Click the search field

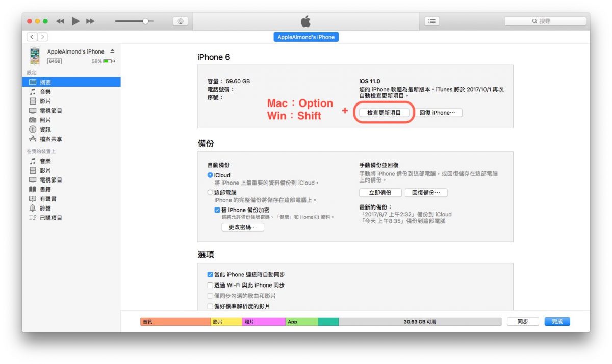point(544,21)
